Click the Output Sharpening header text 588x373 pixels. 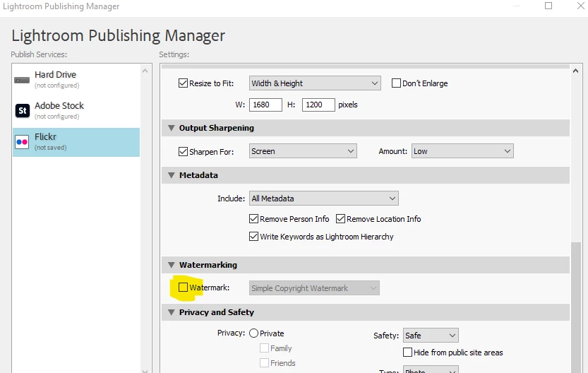[217, 128]
